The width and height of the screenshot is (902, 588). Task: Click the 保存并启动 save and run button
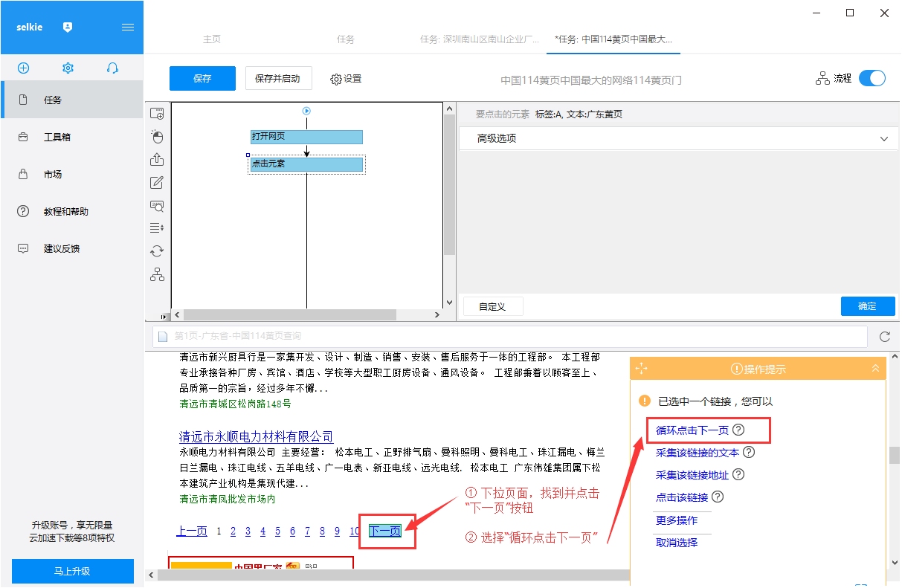pos(278,78)
